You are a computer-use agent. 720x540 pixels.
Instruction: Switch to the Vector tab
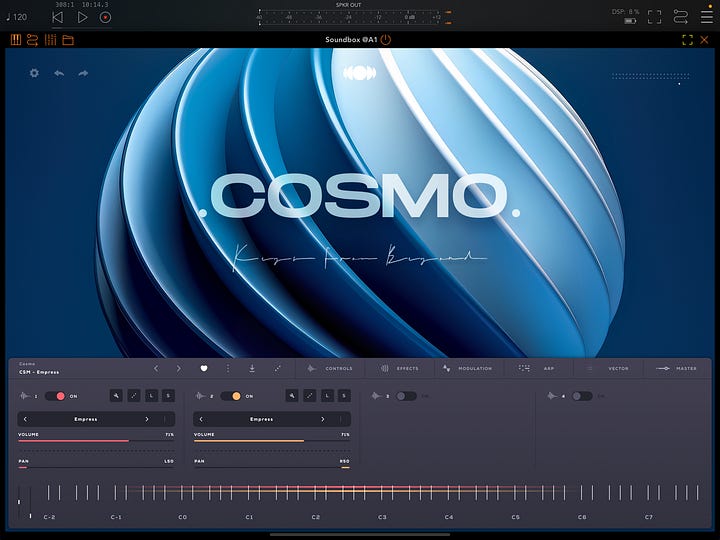pos(608,368)
